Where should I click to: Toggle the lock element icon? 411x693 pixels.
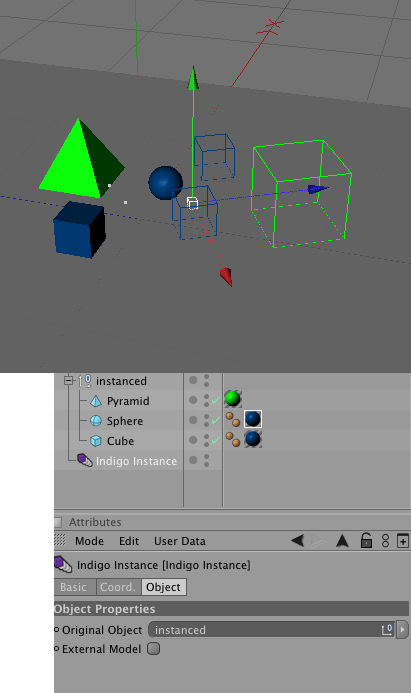(366, 540)
